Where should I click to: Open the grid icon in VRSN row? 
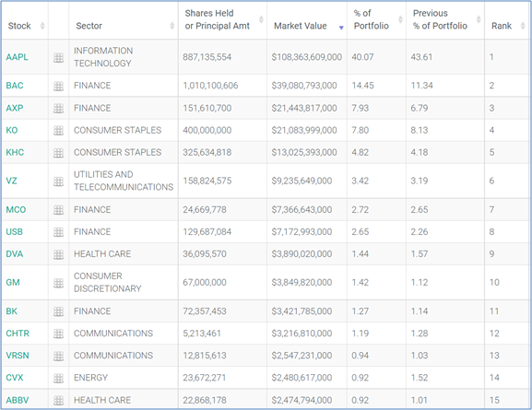pos(58,356)
